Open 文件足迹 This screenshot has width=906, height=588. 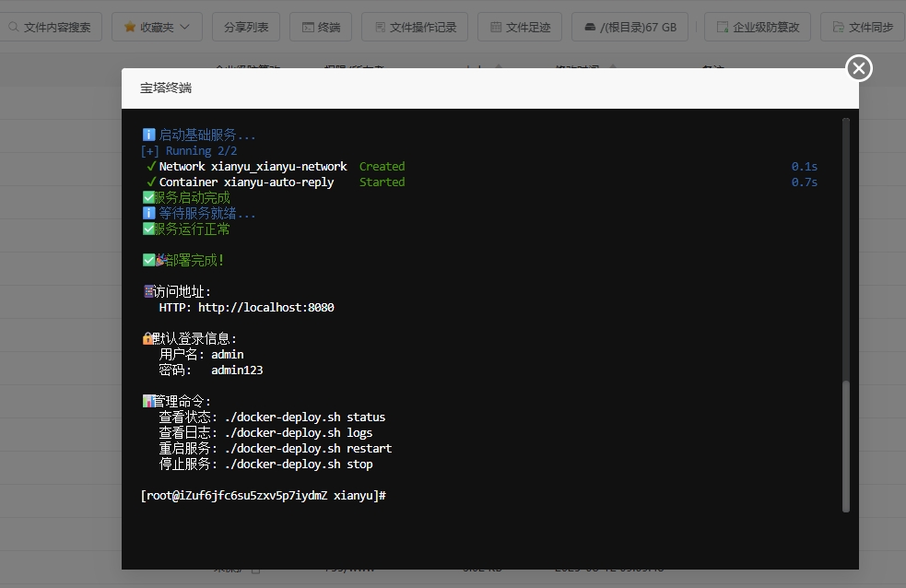[x=520, y=27]
